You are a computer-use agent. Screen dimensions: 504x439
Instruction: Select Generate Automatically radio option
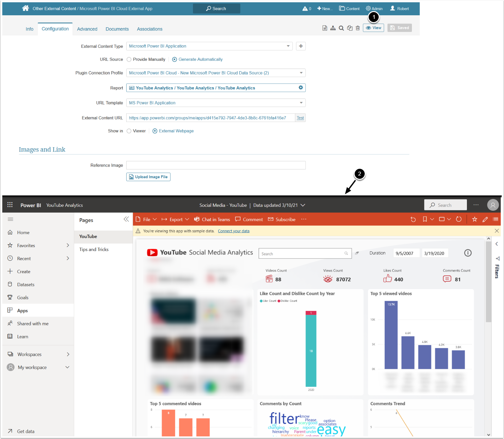pos(174,60)
